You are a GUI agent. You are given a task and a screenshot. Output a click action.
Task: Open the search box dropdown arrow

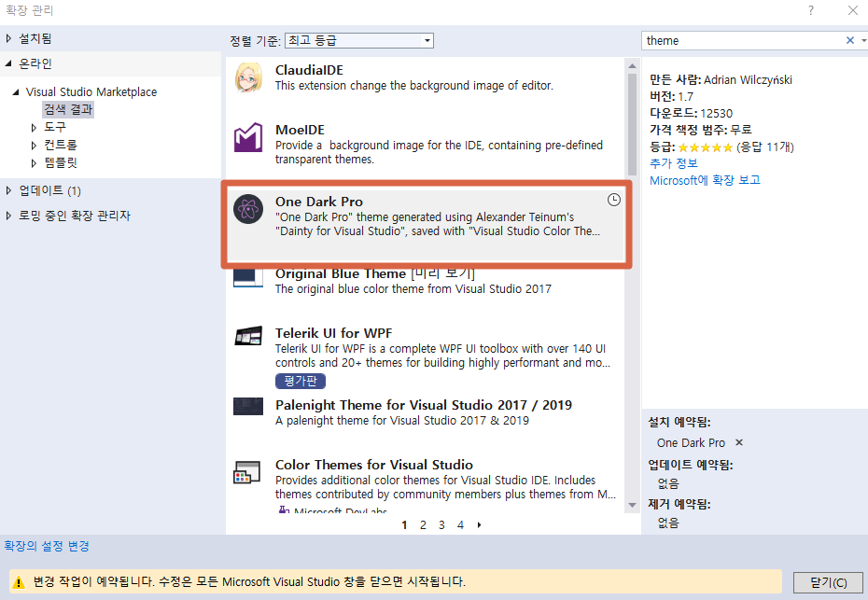[863, 40]
